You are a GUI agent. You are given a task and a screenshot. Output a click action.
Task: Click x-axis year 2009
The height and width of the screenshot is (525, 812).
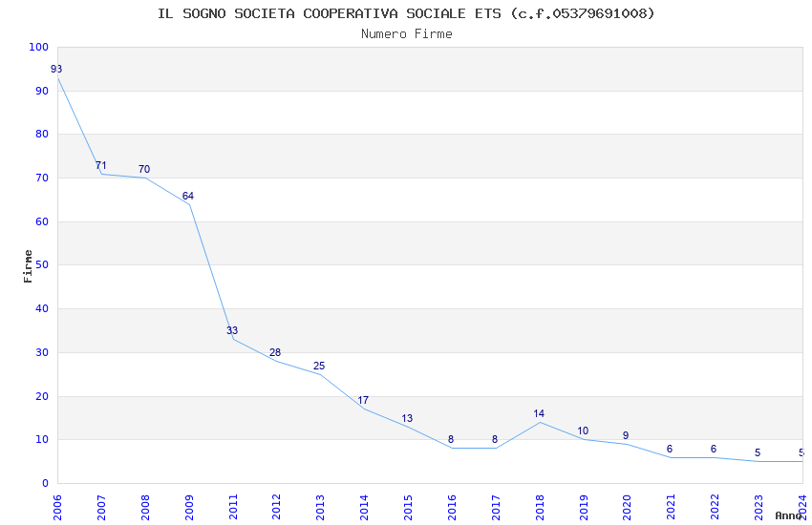188,507
